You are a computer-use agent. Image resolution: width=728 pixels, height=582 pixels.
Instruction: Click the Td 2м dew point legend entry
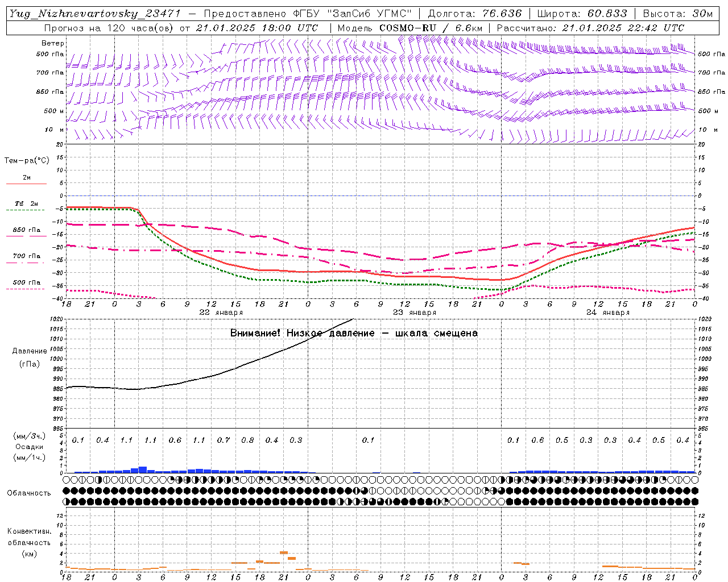[x=26, y=206]
